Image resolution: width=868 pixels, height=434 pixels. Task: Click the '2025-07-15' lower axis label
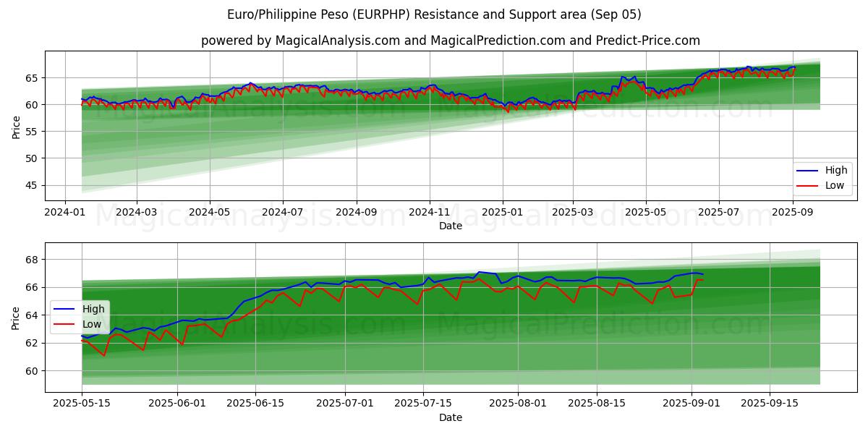point(424,404)
